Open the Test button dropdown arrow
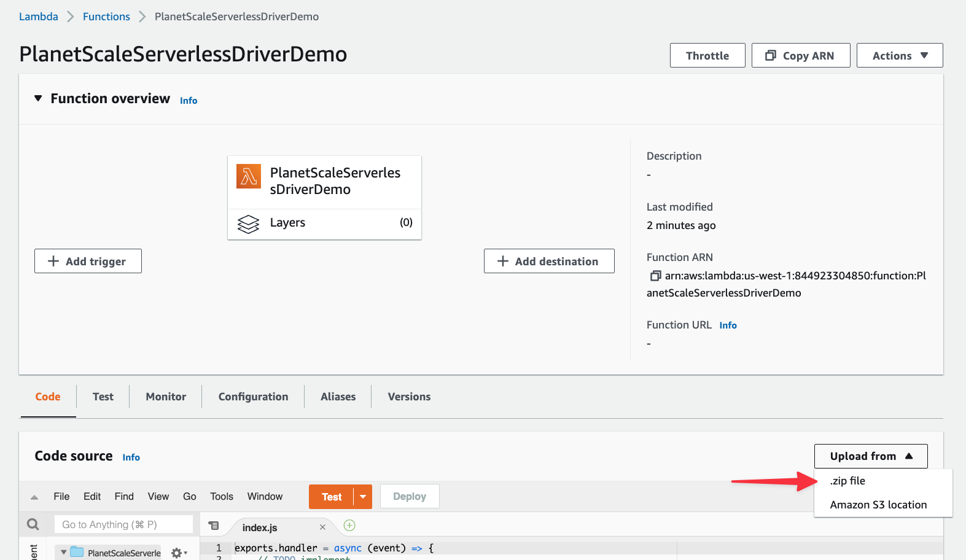This screenshot has width=966, height=560. [x=363, y=497]
